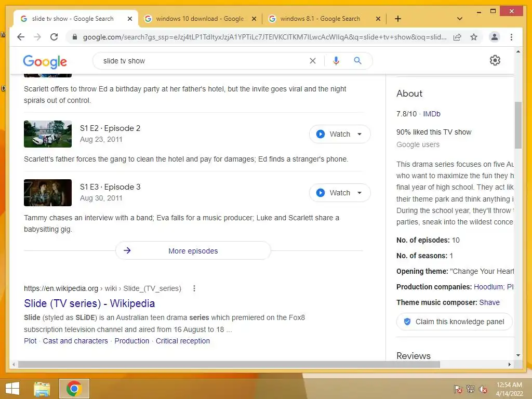Viewport: 532px width, 399px height.
Task: Click the address bar URL
Action: pyautogui.click(x=264, y=37)
